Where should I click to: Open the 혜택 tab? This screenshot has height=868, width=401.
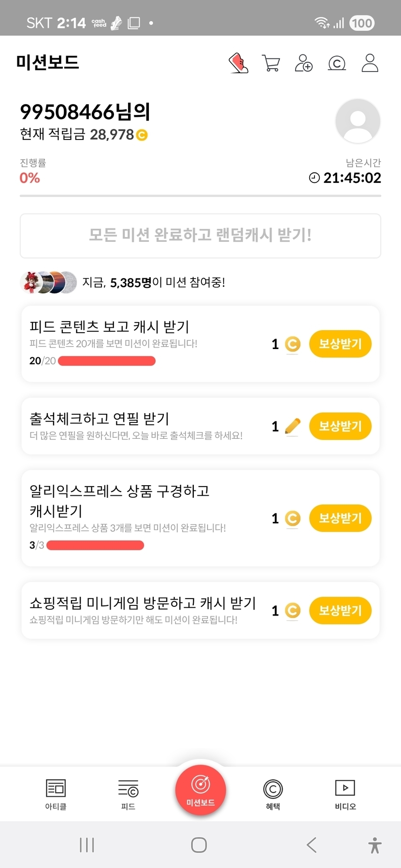tap(273, 794)
